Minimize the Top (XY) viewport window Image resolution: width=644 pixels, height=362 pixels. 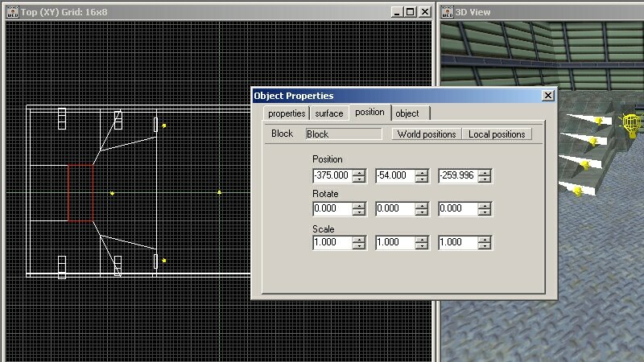click(396, 11)
